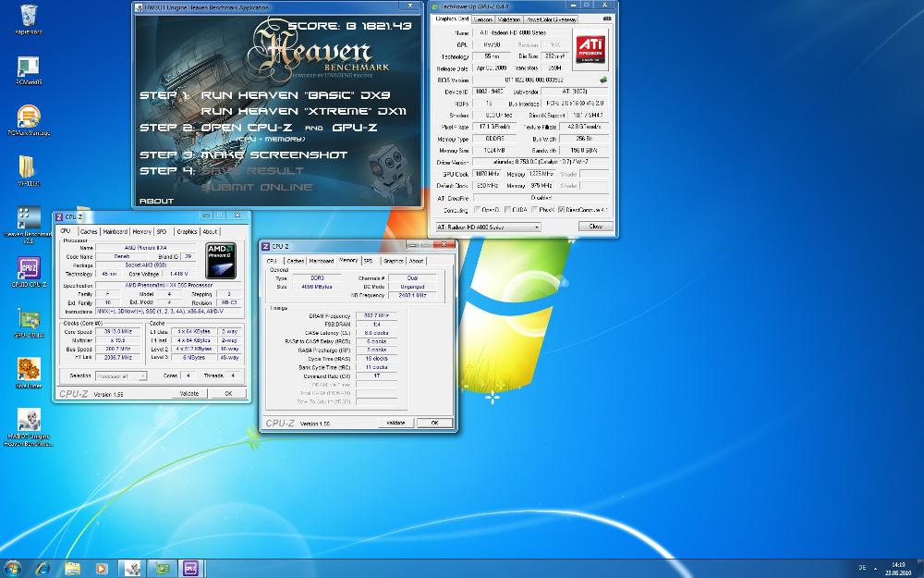Screen dimensions: 924x578
Task: Select Caches tab in the Memory CPU-Z window
Action: click(296, 261)
